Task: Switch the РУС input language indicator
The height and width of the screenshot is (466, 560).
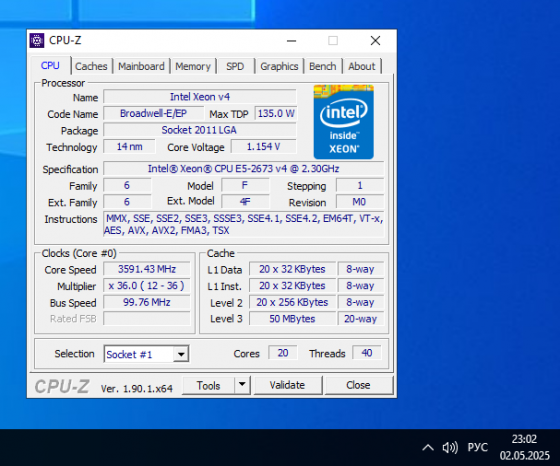Action: pos(478,447)
